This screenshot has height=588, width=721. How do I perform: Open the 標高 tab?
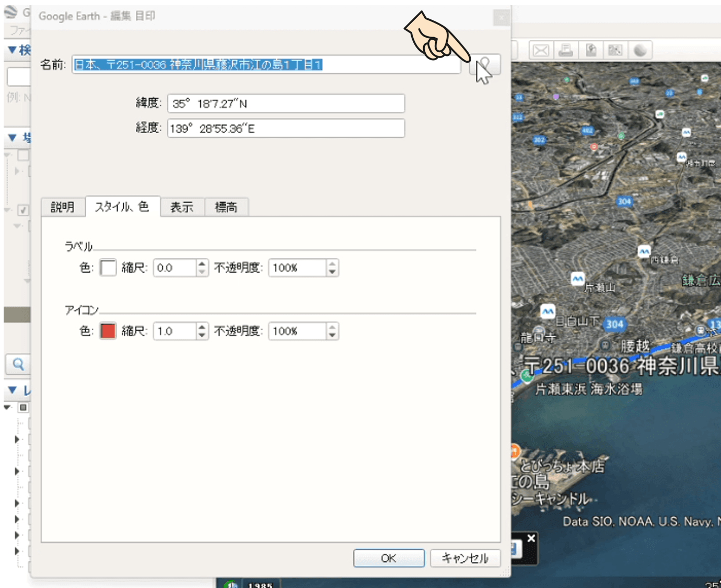pyautogui.click(x=226, y=207)
